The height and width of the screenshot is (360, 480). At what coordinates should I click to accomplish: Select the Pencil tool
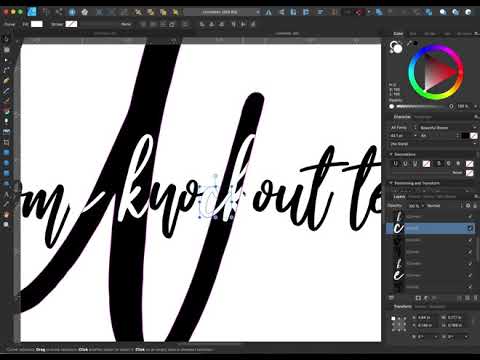[x=6, y=91]
